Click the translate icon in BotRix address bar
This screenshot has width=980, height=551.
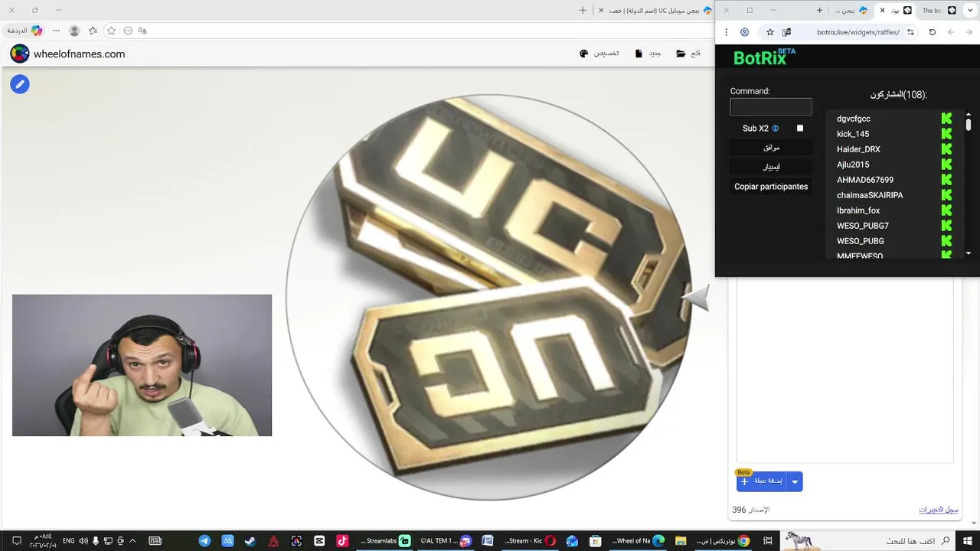pyautogui.click(x=786, y=32)
